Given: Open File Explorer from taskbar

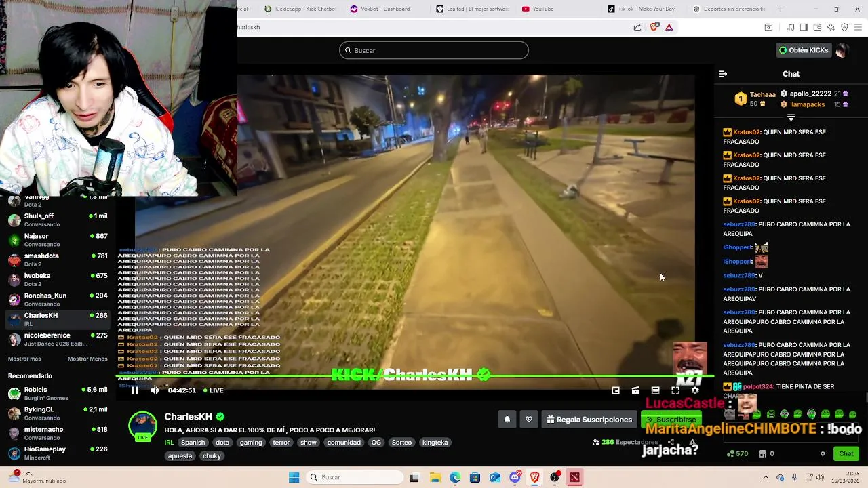Looking at the screenshot, I should tap(435, 477).
